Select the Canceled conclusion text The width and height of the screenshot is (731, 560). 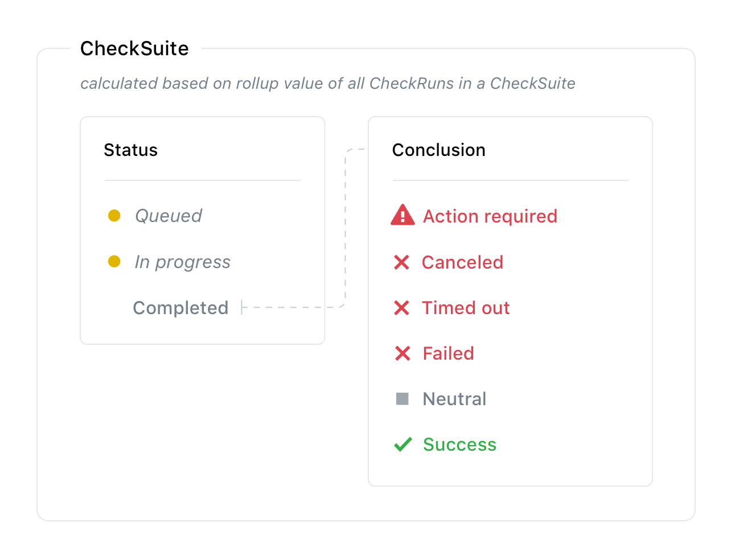(462, 262)
